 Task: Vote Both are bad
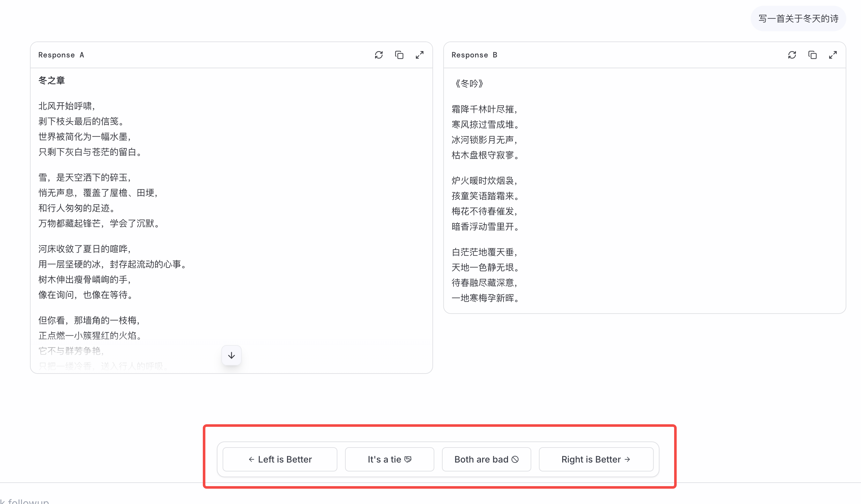486,459
